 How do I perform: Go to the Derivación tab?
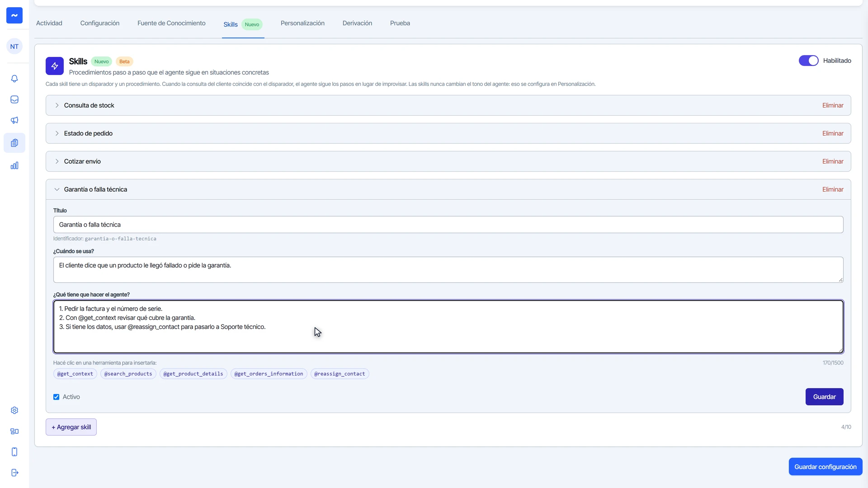[357, 23]
